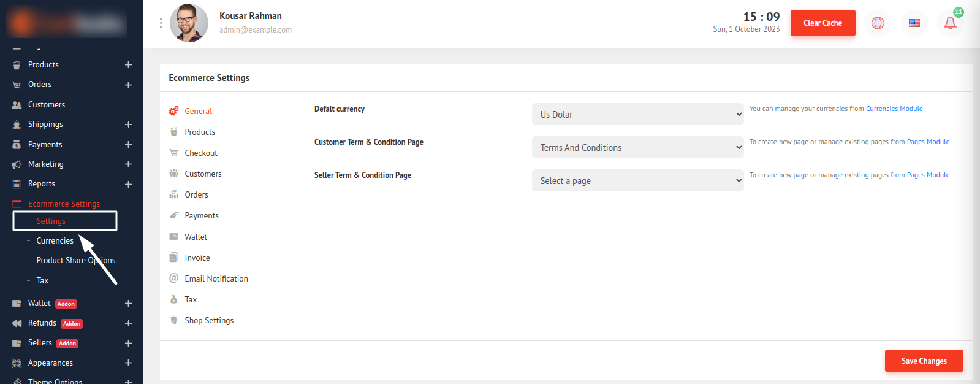Screen dimensions: 980x384
Task: Switch to the Checkout settings tab
Action: pyautogui.click(x=201, y=153)
